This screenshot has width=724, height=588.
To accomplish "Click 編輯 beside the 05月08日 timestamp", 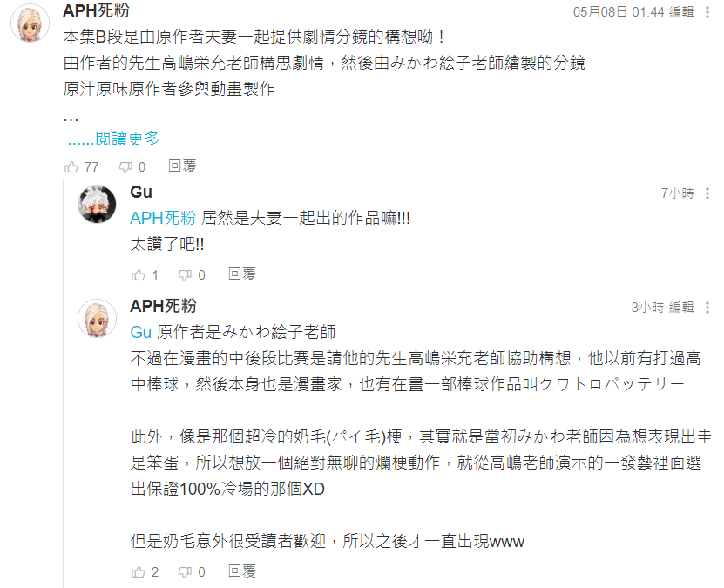I will tap(681, 12).
